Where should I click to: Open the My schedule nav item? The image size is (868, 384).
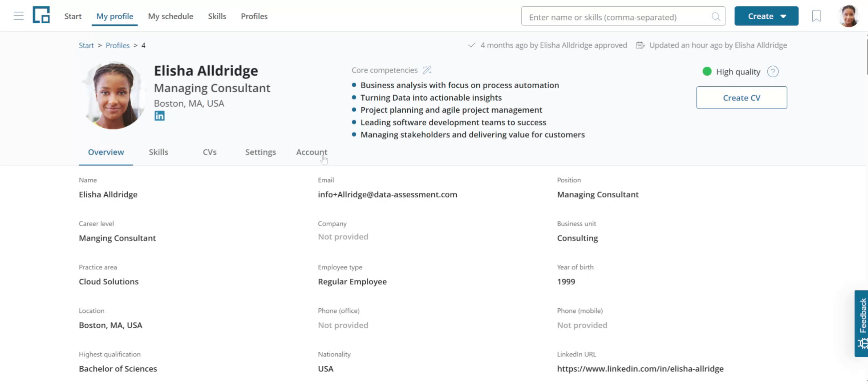point(171,16)
